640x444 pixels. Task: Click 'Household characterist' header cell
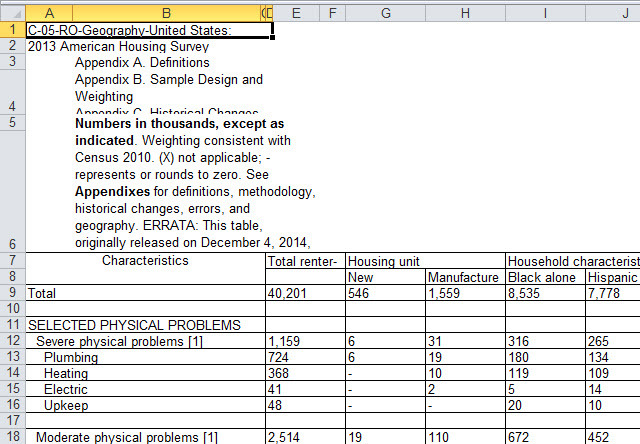pos(573,261)
